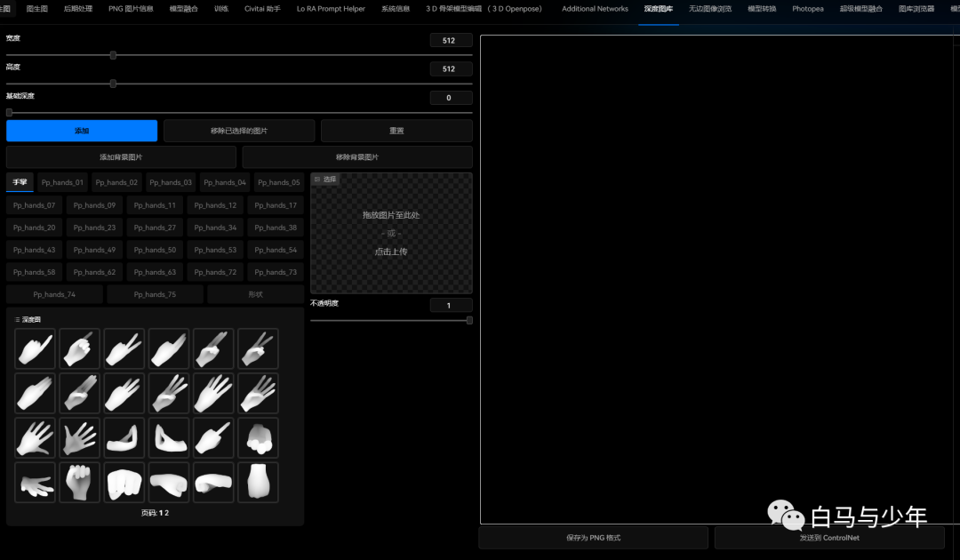Switch to the Photopea tab
Screen dimensions: 960x560
[807, 8]
